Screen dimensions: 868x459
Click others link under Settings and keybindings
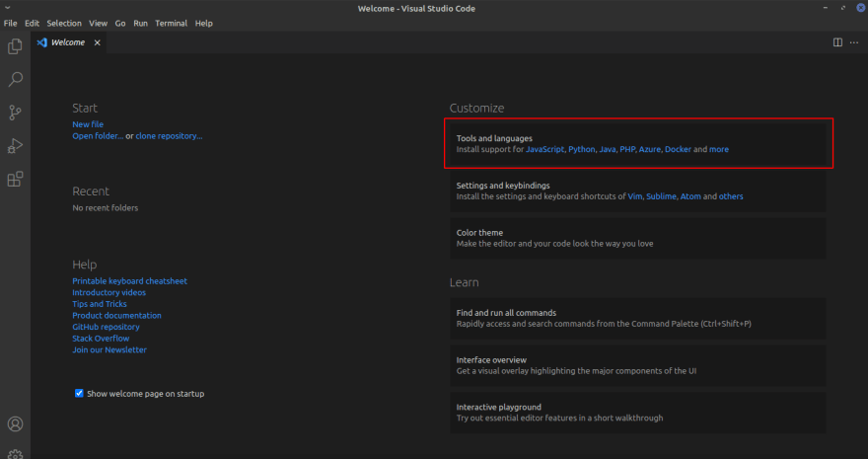731,196
